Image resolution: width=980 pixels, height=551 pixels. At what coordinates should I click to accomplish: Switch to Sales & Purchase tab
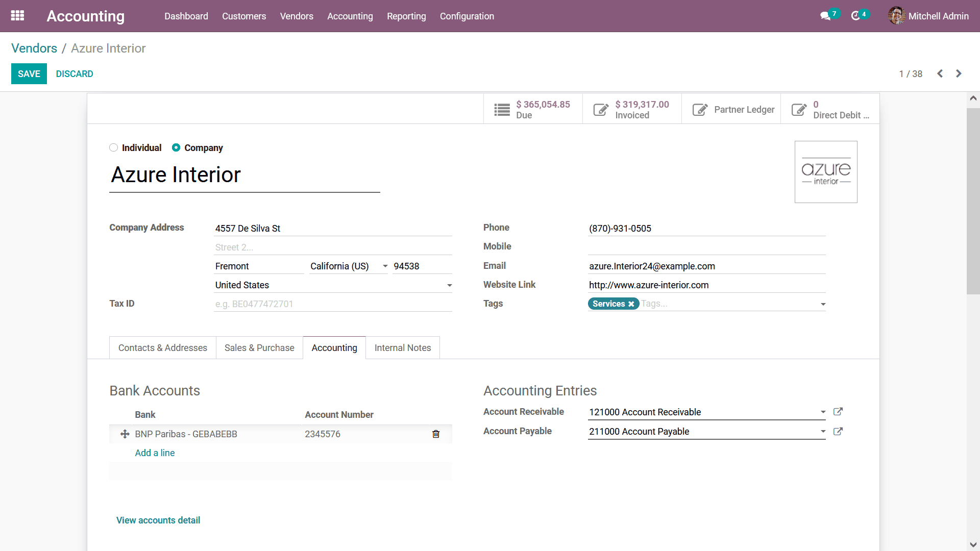259,348
